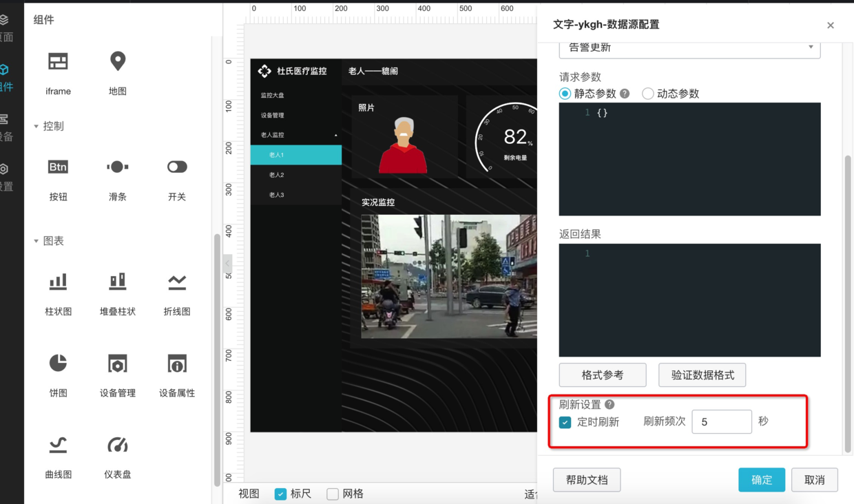
Task: Click the 验证数据格式 button
Action: [x=702, y=375]
